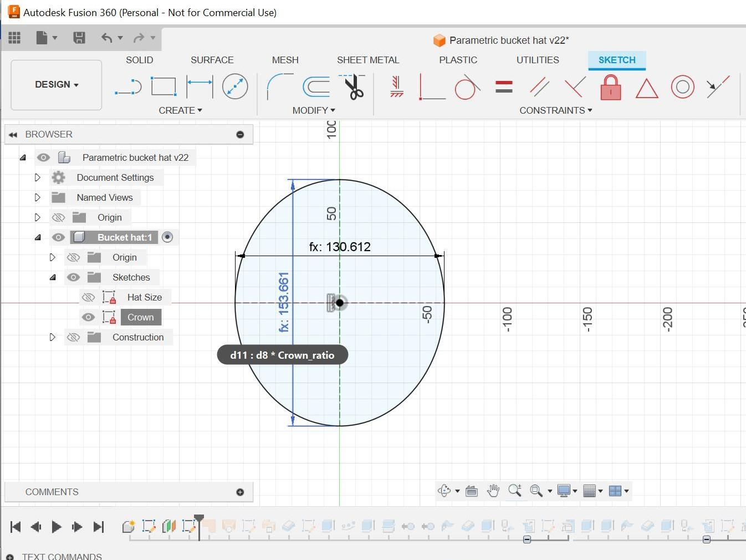This screenshot has width=746, height=560.
Task: Switch to the SURFACE tab
Action: 212,60
